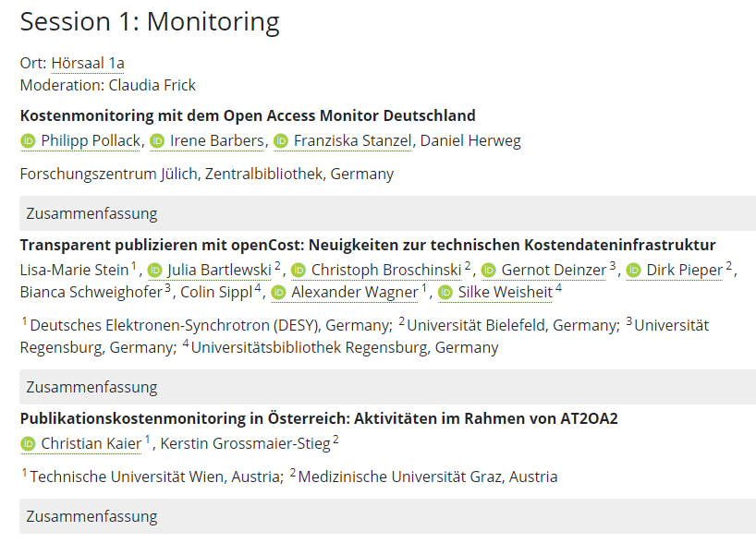Screen dimensions: 756x543
Task: Follow the Silke Weisheit name link
Action: pyautogui.click(x=505, y=292)
